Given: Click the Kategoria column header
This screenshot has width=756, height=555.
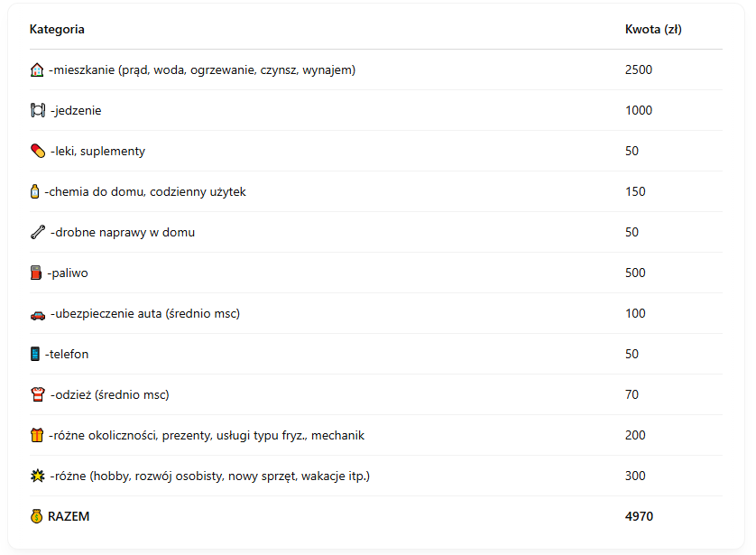Looking at the screenshot, I should (x=57, y=29).
